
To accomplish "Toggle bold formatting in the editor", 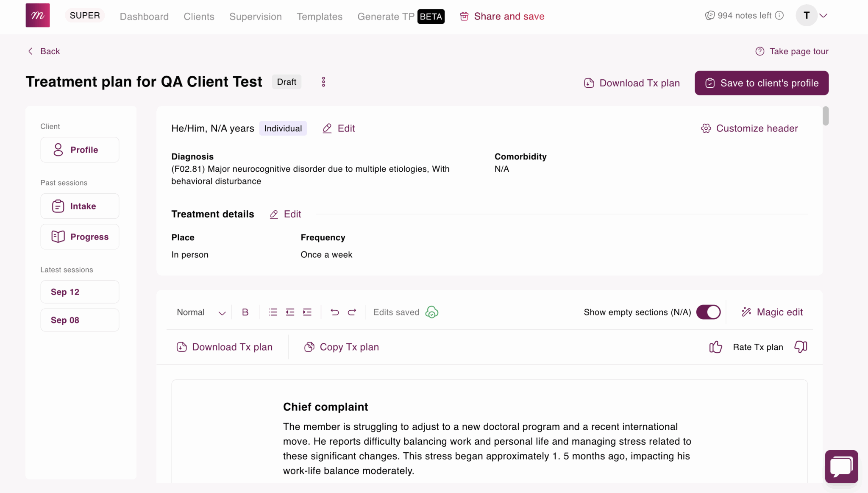I will click(x=245, y=312).
